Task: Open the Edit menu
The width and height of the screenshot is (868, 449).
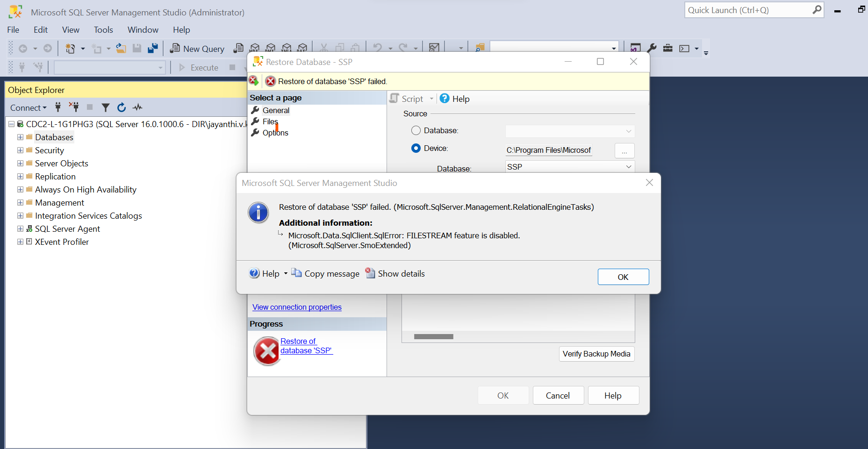Action: tap(41, 30)
